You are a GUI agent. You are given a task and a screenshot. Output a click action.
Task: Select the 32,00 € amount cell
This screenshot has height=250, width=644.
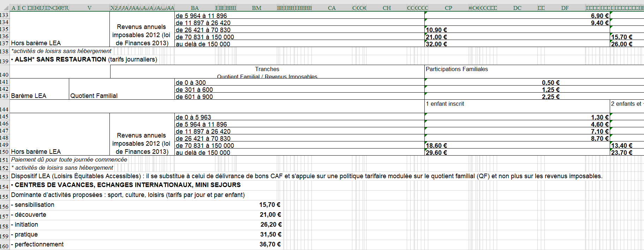click(436, 44)
